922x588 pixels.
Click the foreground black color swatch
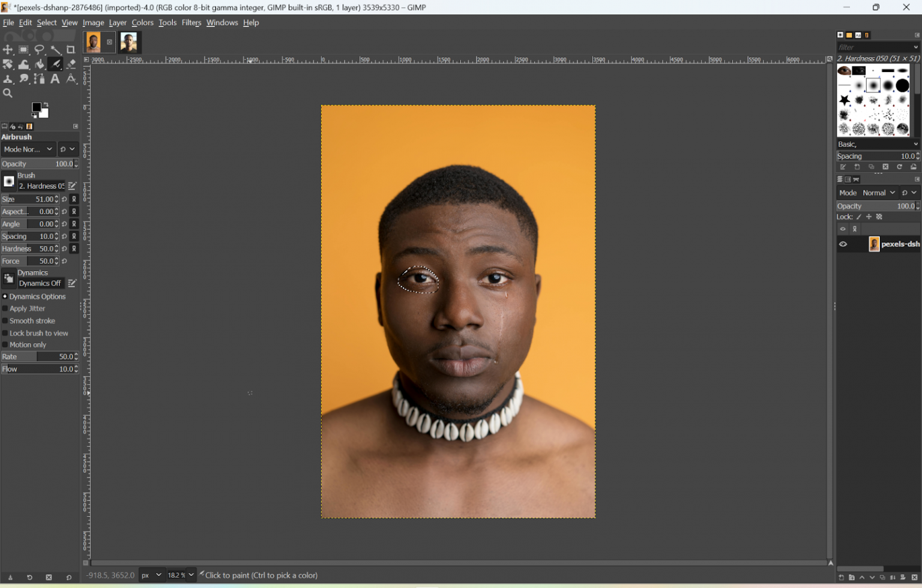pos(37,107)
